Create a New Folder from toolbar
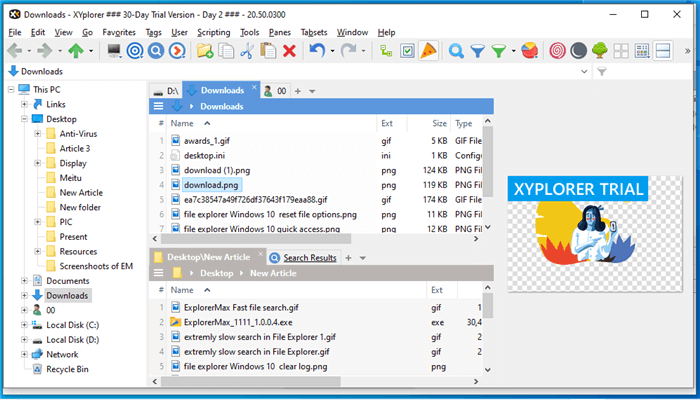The height and width of the screenshot is (400, 700). tap(205, 51)
